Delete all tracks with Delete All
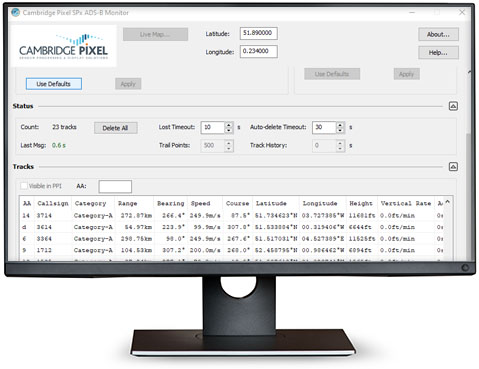The width and height of the screenshot is (479, 369). pos(115,128)
